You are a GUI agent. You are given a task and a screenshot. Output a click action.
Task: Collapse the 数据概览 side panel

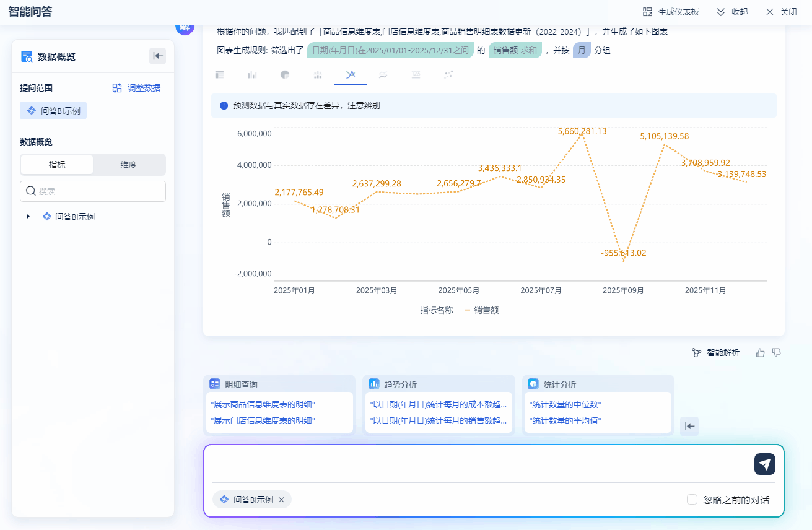(157, 56)
